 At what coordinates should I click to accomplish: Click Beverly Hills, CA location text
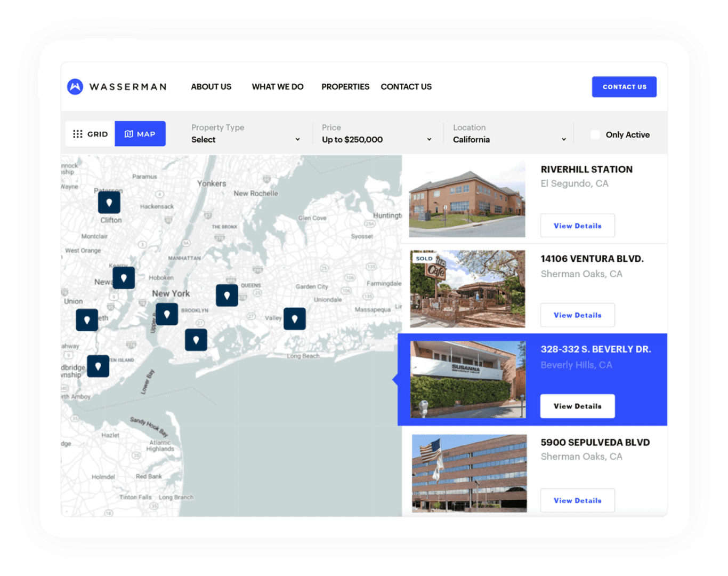576,365
